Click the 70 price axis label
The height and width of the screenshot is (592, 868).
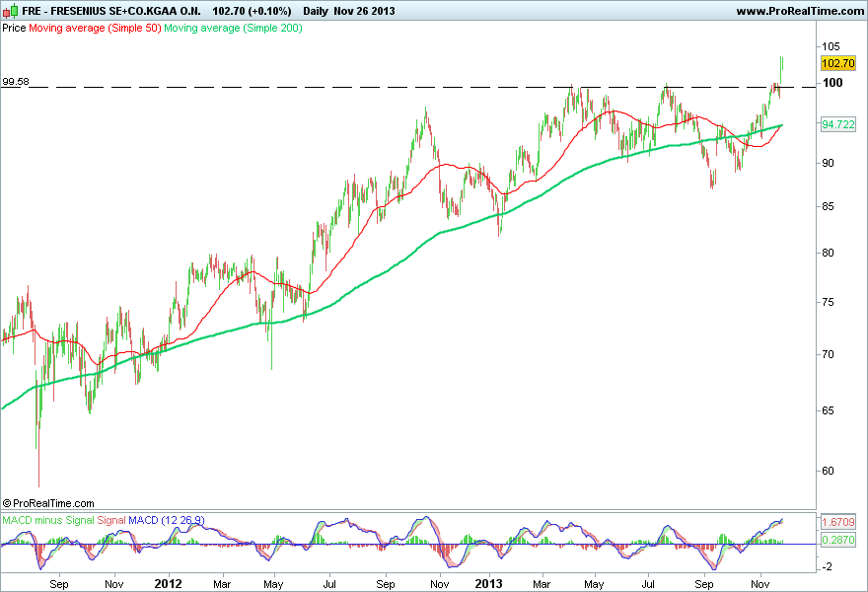tap(829, 354)
